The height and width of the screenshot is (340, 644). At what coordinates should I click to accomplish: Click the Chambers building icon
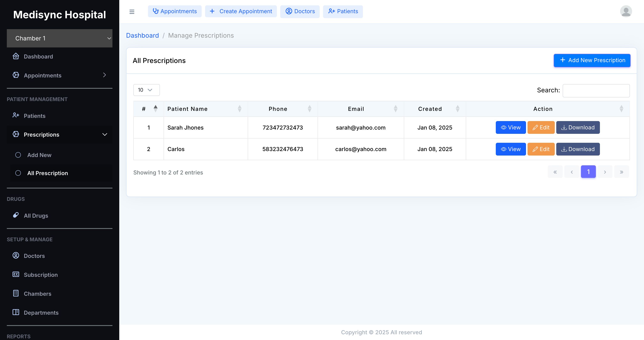coord(16,293)
